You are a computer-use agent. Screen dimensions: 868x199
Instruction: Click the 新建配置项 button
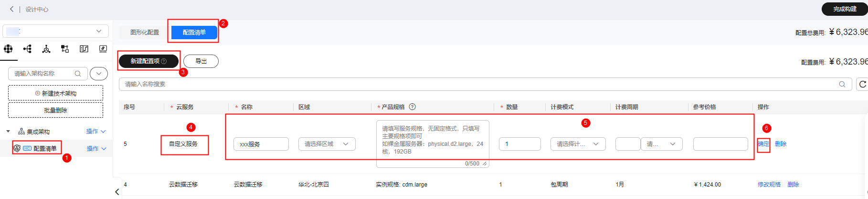148,61
